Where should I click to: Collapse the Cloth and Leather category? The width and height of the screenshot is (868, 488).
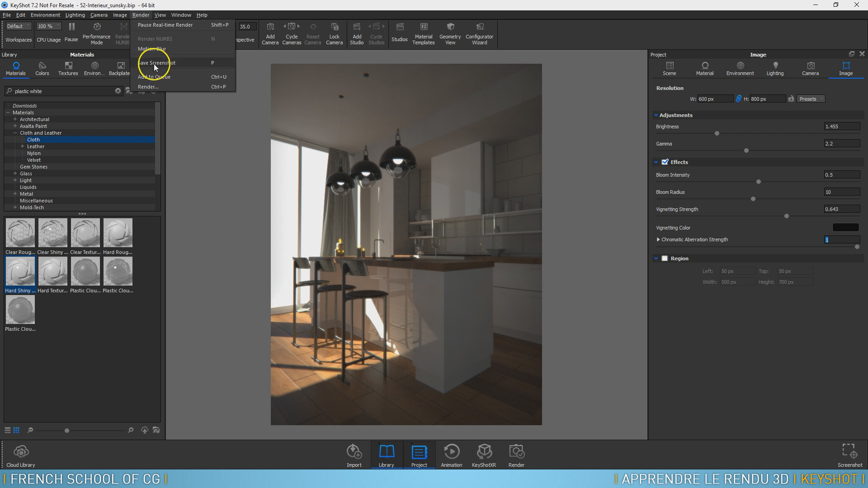16,133
